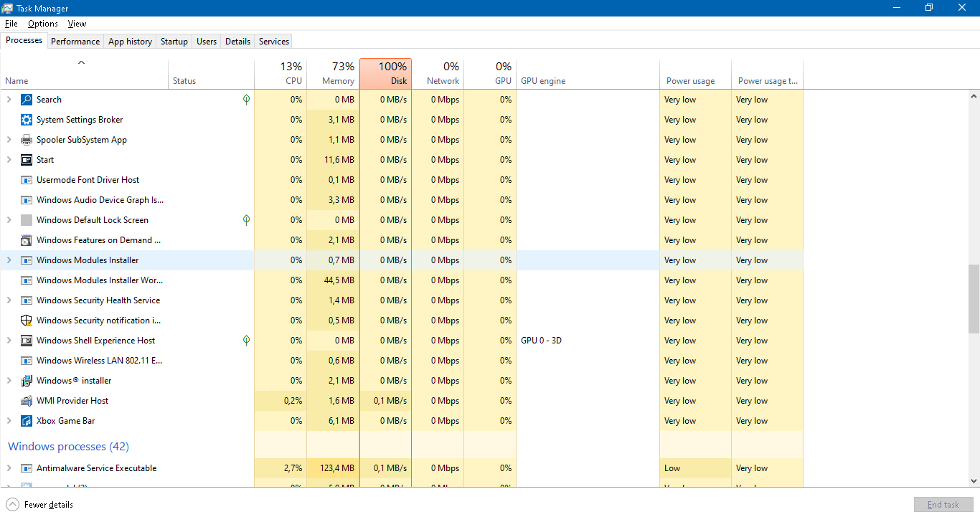Sort by the Network column header

(x=438, y=73)
